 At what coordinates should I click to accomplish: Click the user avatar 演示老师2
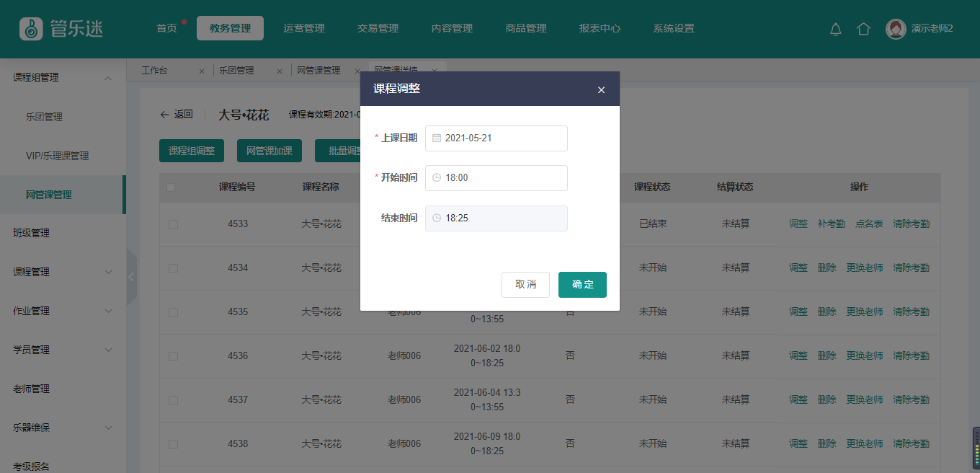896,29
